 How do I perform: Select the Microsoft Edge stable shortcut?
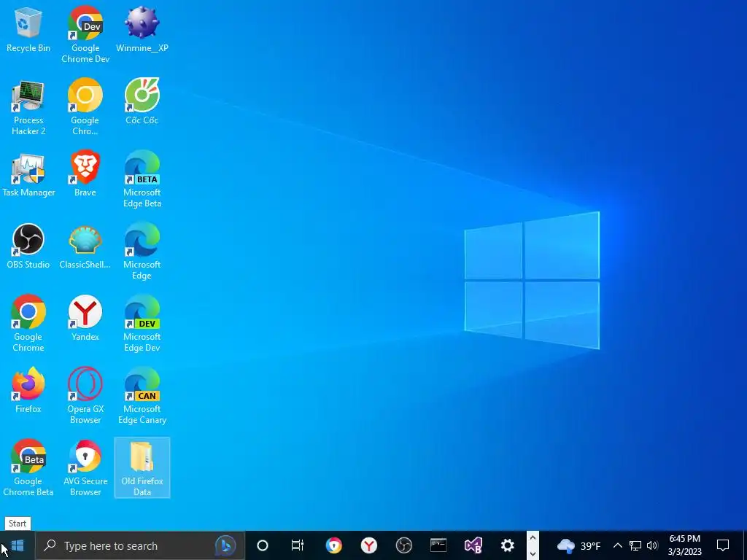point(142,252)
